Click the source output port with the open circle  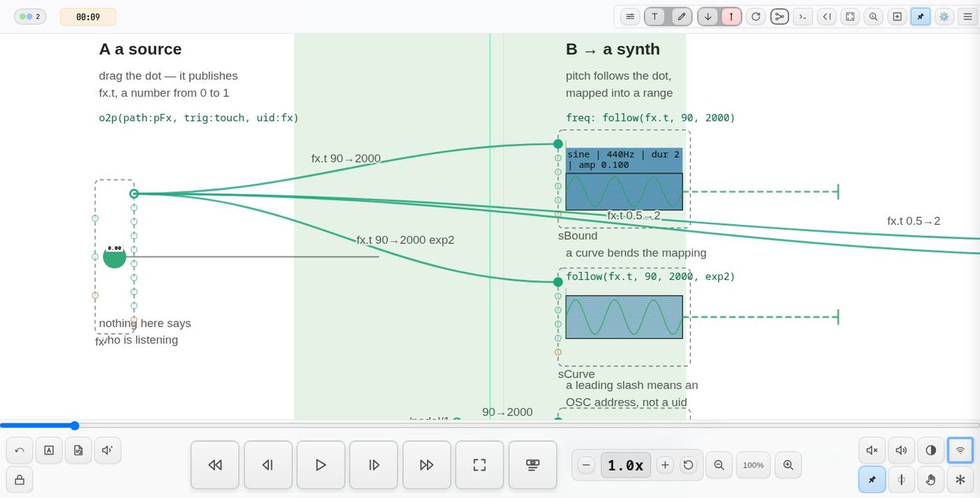pos(134,193)
